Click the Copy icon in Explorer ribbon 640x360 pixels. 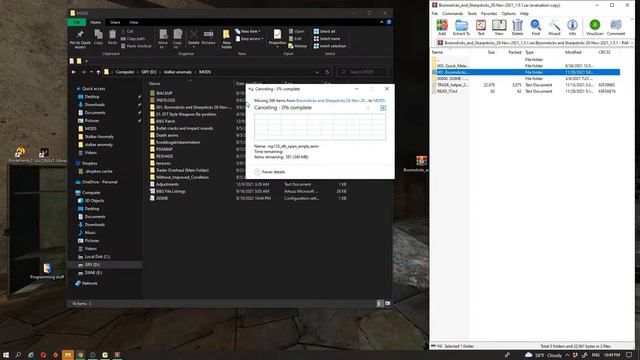pos(98,37)
